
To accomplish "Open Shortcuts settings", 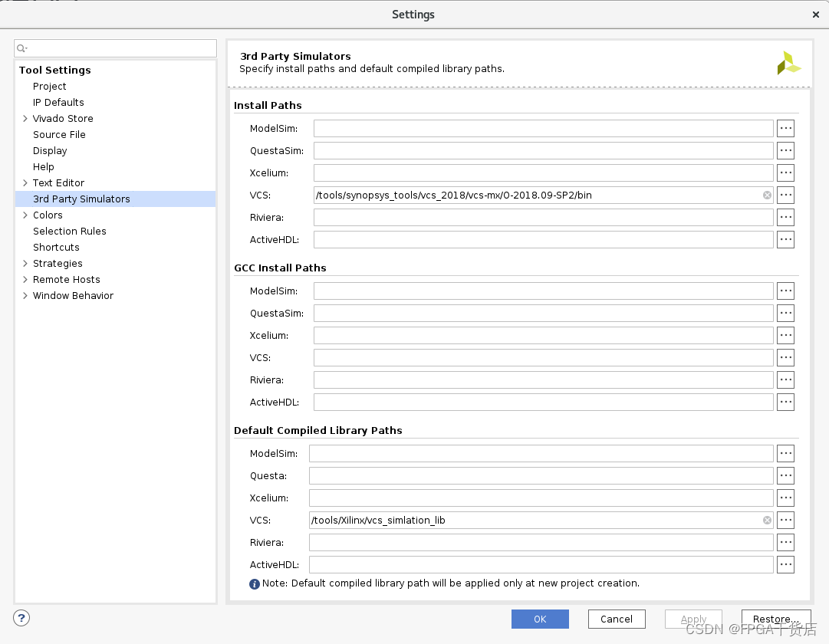I will point(56,248).
